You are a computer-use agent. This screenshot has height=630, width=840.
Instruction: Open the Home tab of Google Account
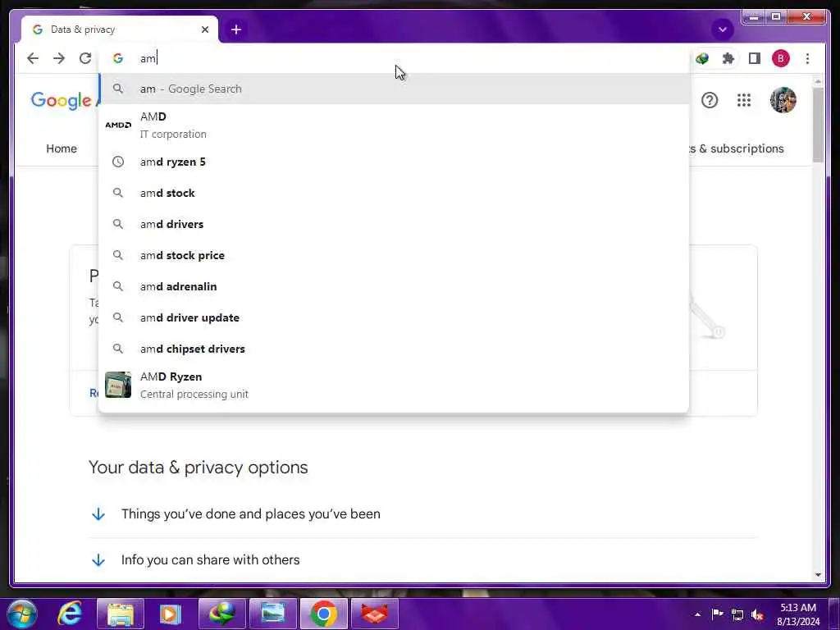(x=62, y=148)
